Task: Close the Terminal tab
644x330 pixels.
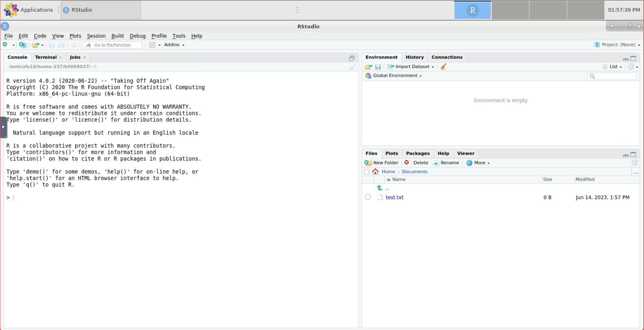Action: (x=60, y=57)
